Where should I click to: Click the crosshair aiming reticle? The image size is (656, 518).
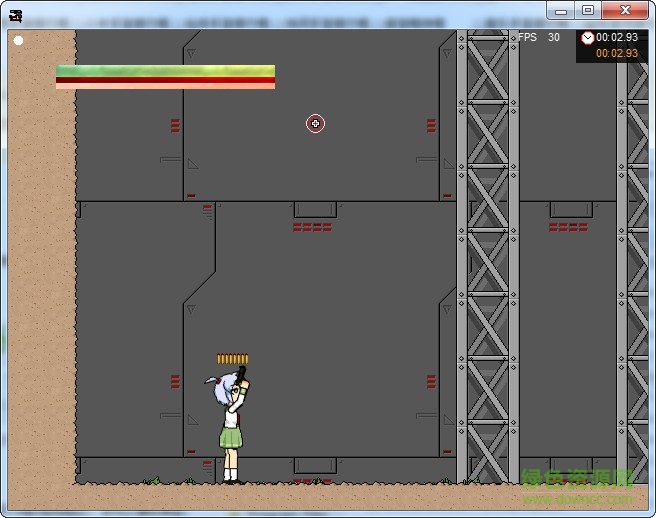click(x=315, y=123)
